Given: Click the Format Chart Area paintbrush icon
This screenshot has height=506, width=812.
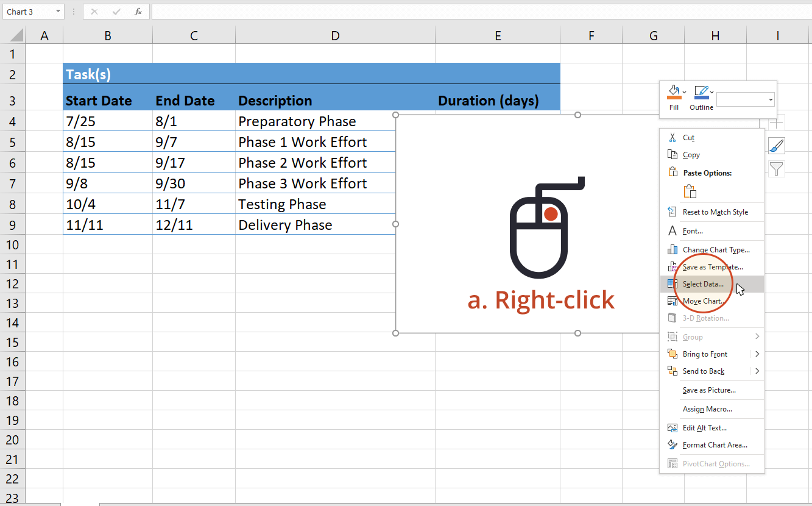Looking at the screenshot, I should 673,444.
